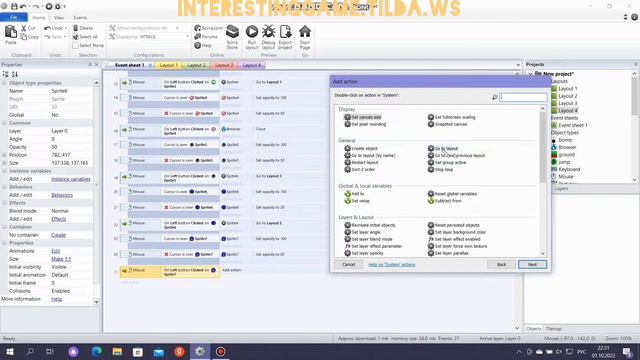Collapse the Instance variables section
Image resolution: width=640 pixels, height=360 pixels.
pyautogui.click(x=4, y=171)
